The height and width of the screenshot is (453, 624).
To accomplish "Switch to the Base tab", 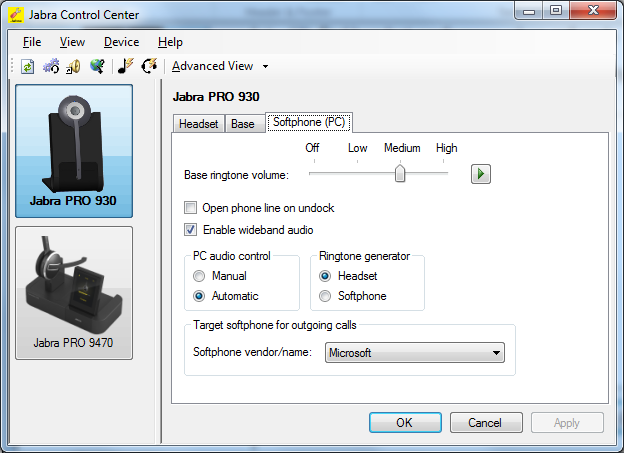I will click(243, 124).
